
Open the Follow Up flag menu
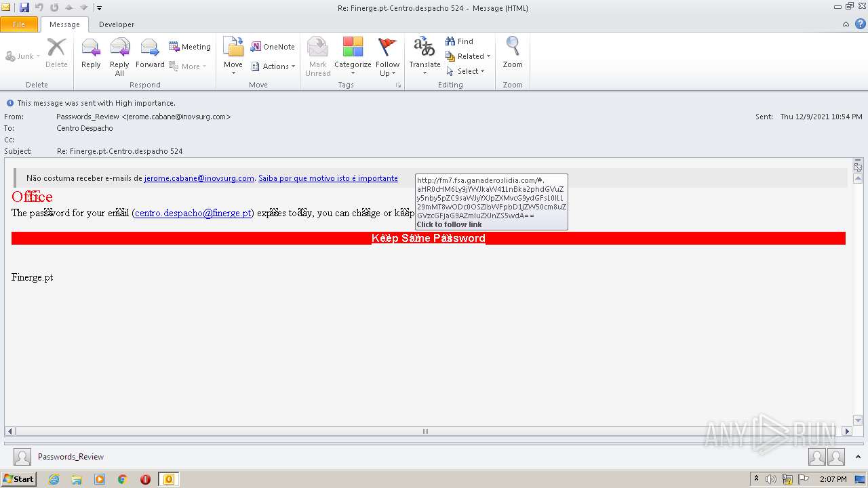388,57
